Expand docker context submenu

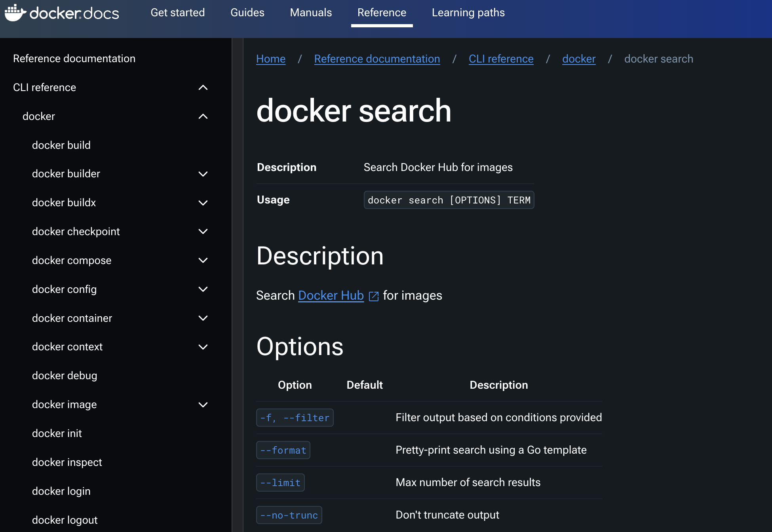click(203, 347)
